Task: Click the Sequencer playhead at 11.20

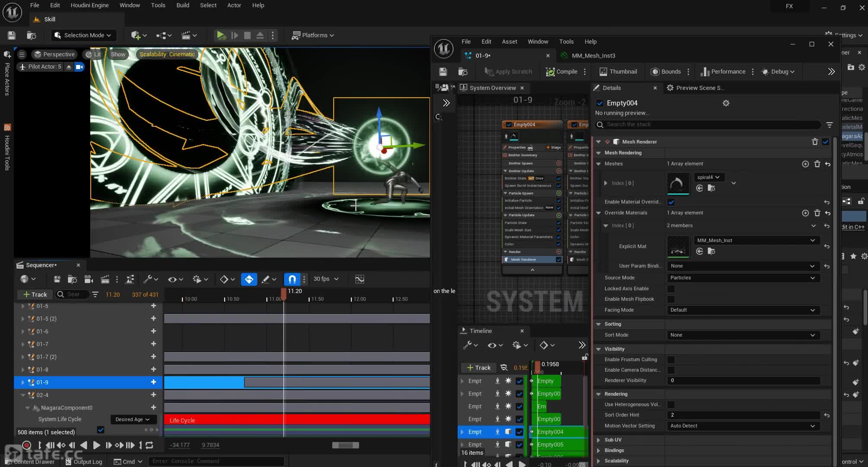Action: [284, 294]
